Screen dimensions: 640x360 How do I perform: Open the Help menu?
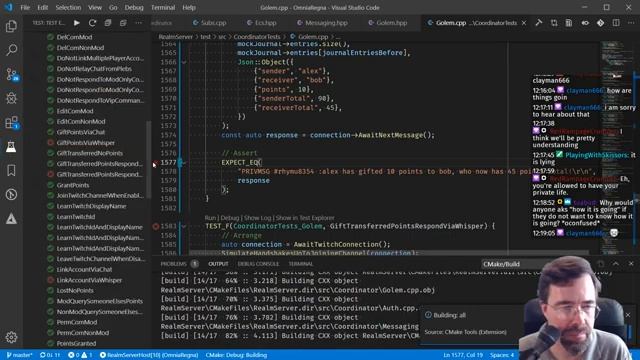pos(189,7)
